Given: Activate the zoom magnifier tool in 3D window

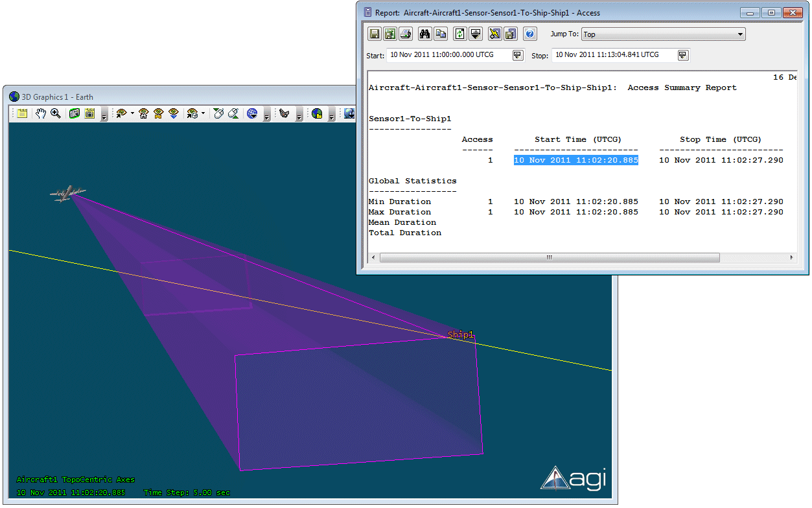Looking at the screenshot, I should pyautogui.click(x=56, y=114).
